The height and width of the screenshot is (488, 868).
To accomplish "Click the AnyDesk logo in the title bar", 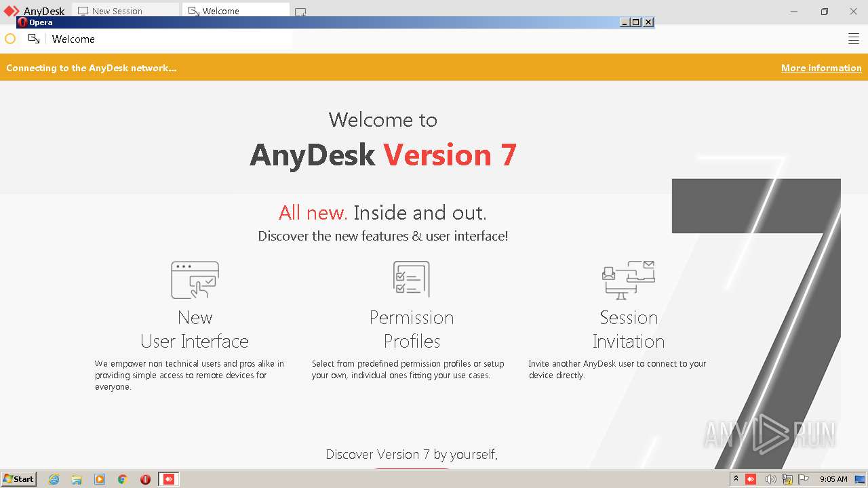I will tap(34, 11).
